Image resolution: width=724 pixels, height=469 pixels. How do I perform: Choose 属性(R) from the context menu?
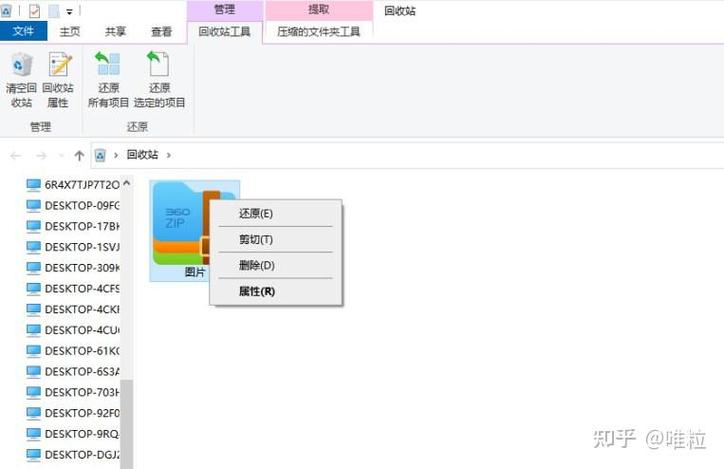tap(276, 291)
